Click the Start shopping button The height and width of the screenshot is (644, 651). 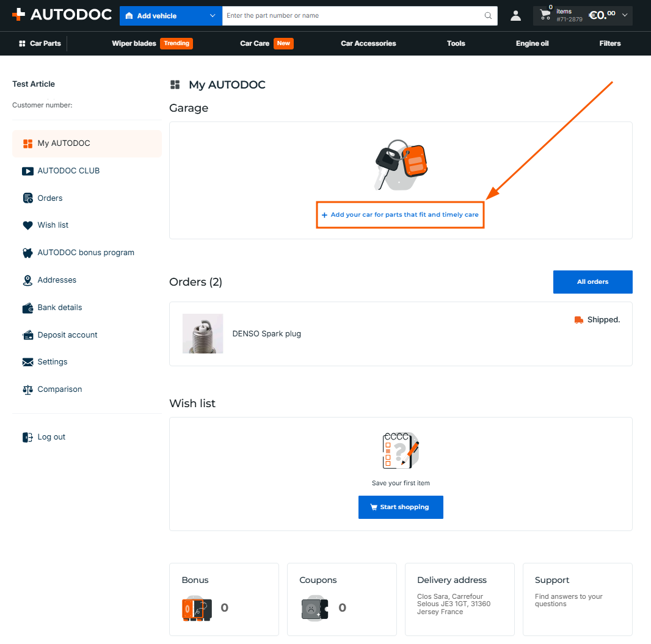click(x=401, y=507)
